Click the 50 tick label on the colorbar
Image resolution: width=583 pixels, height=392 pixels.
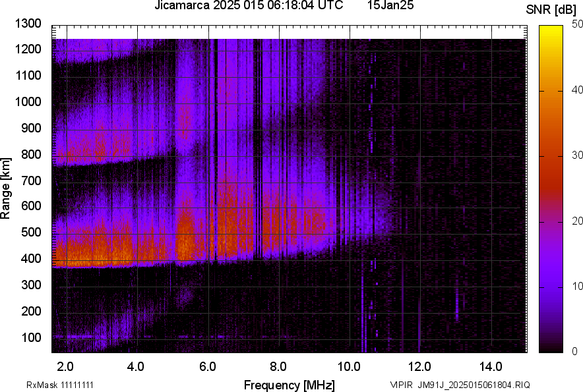point(578,24)
